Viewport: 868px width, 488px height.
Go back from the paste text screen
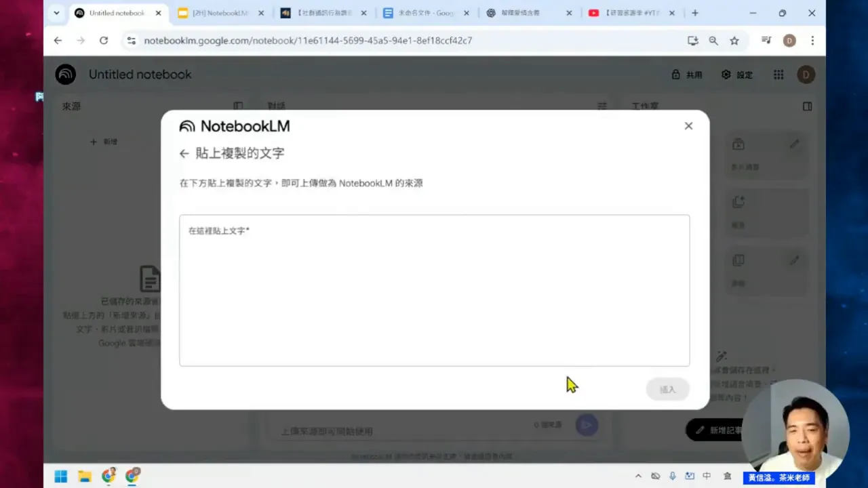pyautogui.click(x=184, y=154)
